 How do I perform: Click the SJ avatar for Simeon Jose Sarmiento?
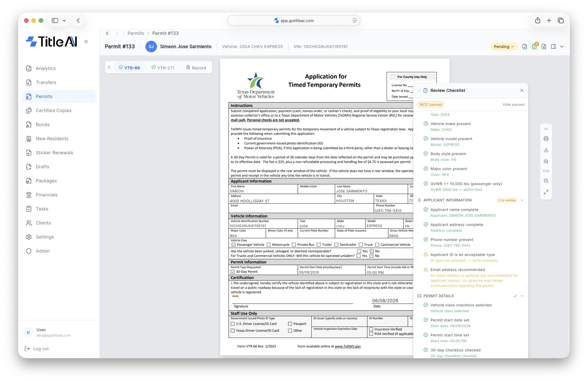pos(151,47)
